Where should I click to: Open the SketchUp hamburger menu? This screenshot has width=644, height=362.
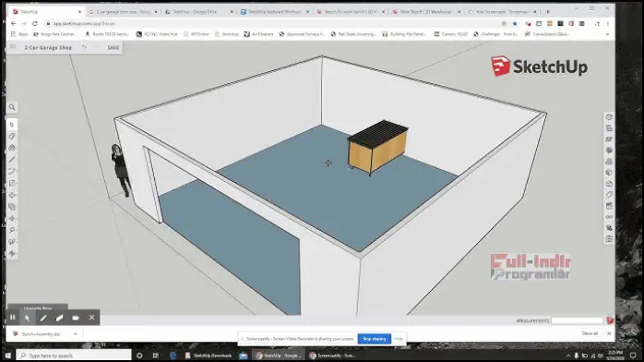pos(13,47)
